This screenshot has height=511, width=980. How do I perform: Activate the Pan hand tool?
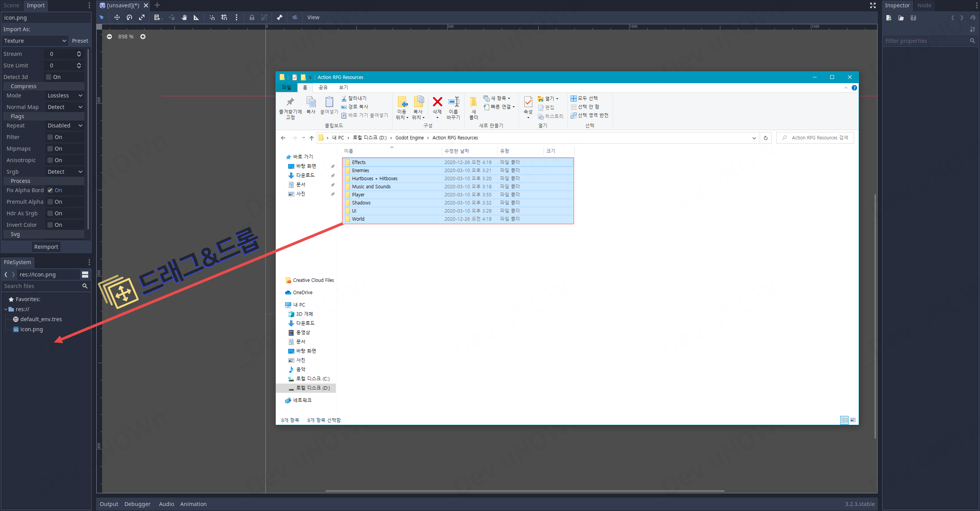[x=184, y=17]
